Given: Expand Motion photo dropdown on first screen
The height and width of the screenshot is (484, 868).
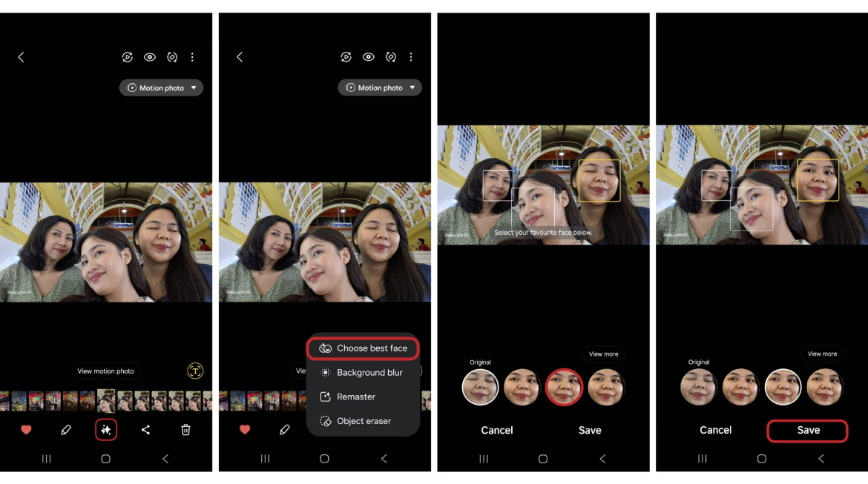Looking at the screenshot, I should click(161, 87).
